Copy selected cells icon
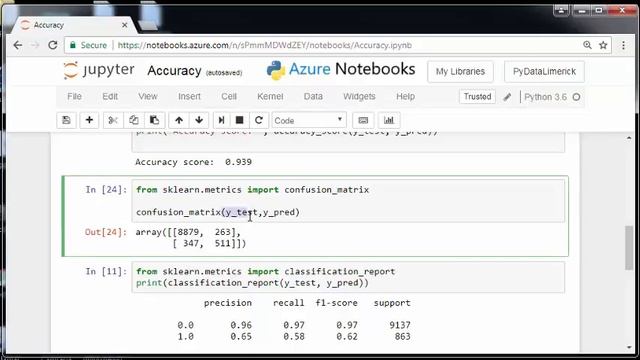This screenshot has width=640, height=360. (x=133, y=120)
